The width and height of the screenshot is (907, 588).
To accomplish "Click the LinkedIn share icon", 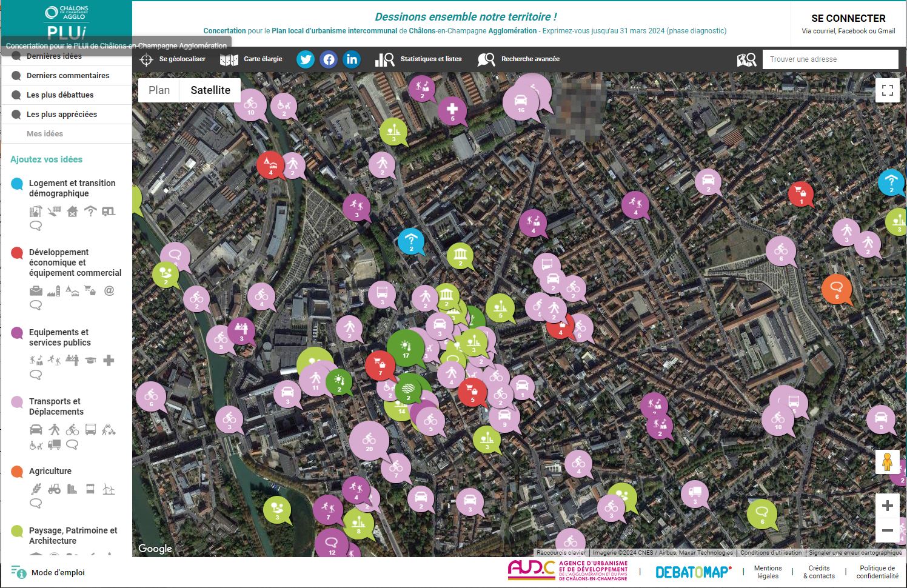I will (352, 59).
